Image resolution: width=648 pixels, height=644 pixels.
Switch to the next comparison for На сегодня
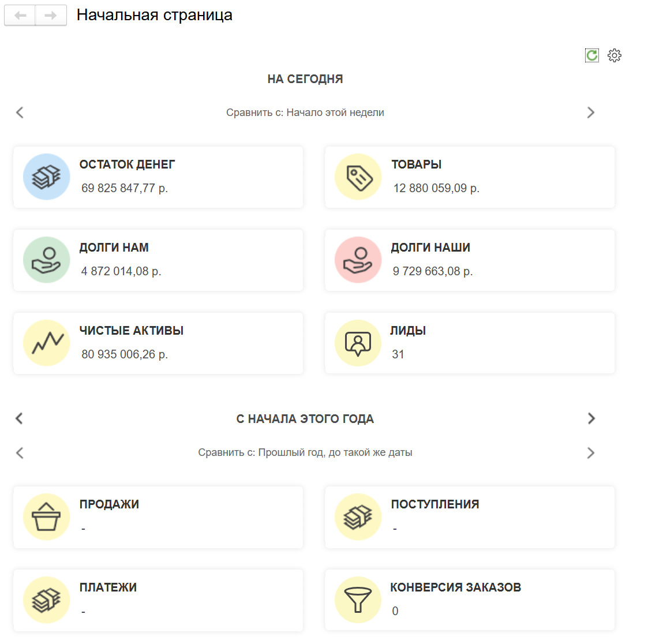click(590, 113)
